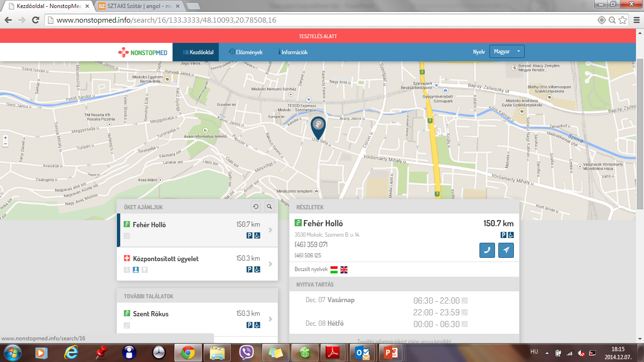Click the Chrome bookmark star icon

coord(623,20)
